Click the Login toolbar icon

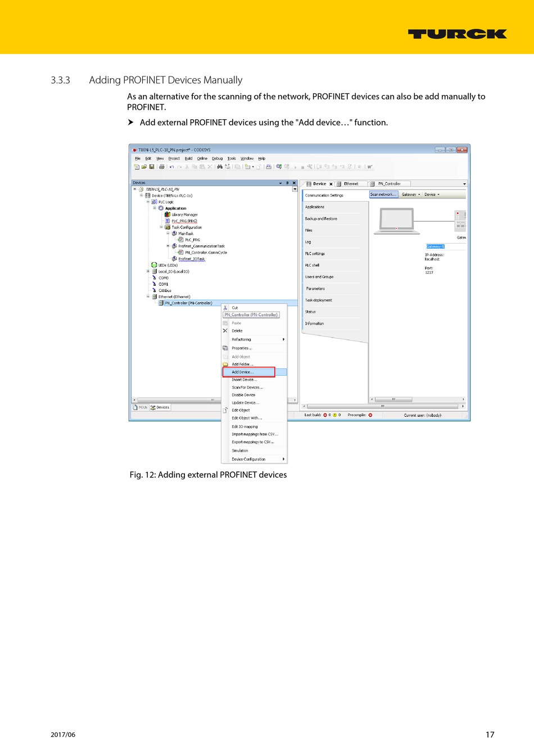pyautogui.click(x=279, y=167)
